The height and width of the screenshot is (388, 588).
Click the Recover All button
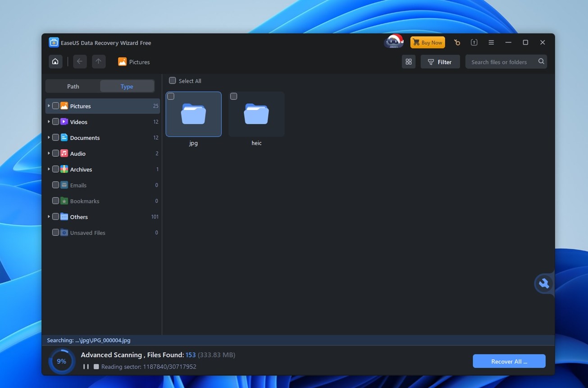click(x=509, y=361)
